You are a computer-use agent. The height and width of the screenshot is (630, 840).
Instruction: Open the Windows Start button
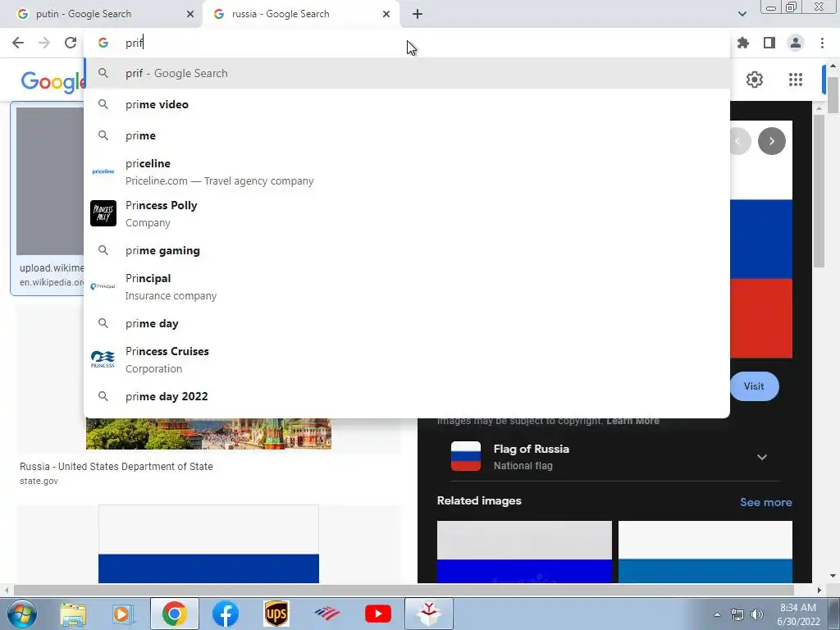pyautogui.click(x=22, y=614)
